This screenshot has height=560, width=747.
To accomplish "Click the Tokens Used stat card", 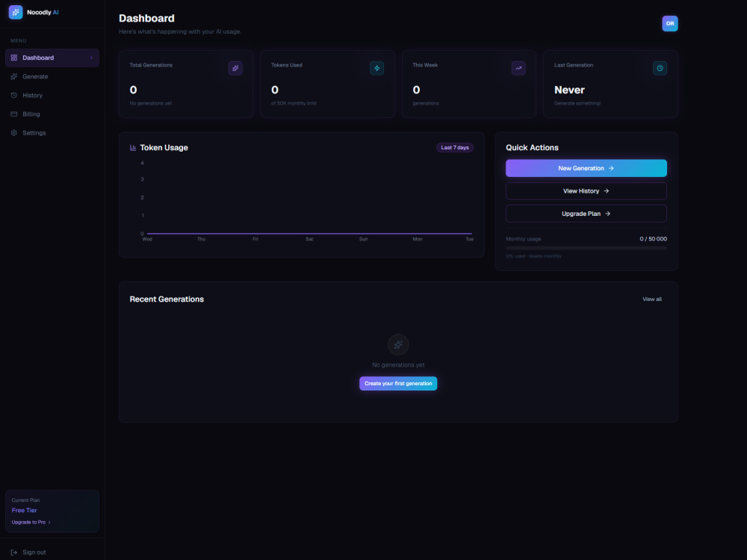I will 327,84.
